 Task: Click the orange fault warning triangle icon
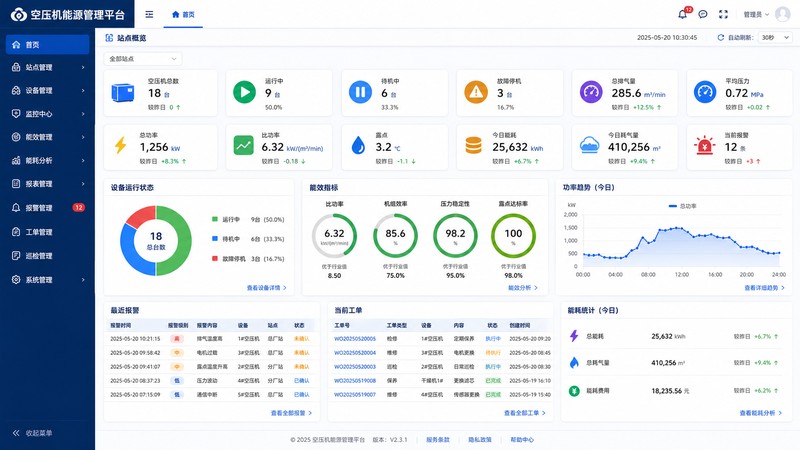coord(476,92)
